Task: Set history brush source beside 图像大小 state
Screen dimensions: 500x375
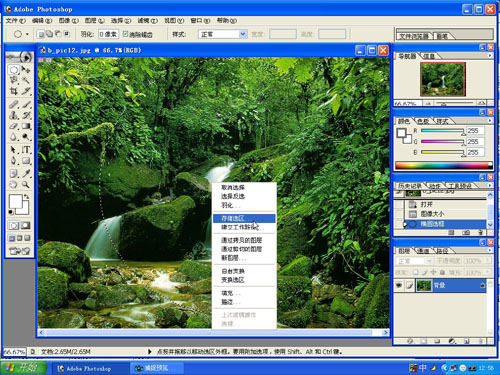Action: [x=399, y=214]
